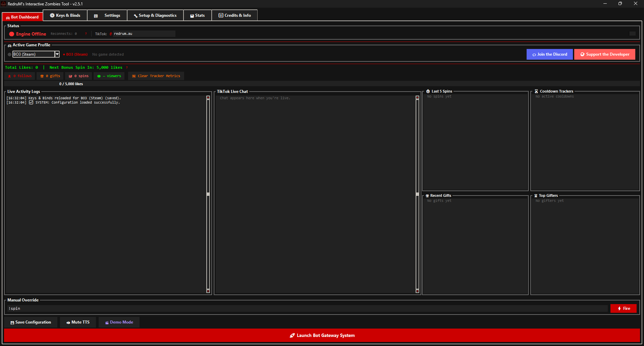
Task: Click the help icon after bonus spin likes
Action: click(x=127, y=68)
